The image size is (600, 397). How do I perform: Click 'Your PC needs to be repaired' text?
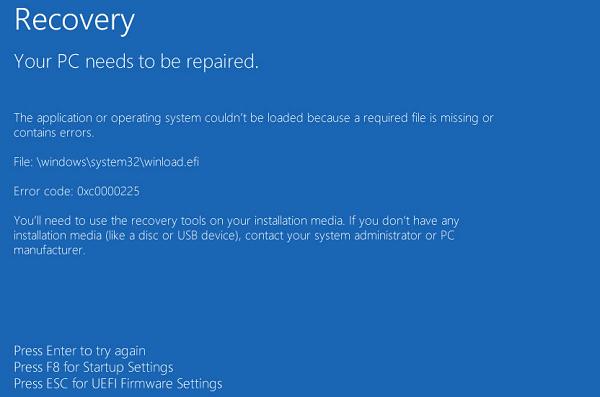click(x=136, y=61)
